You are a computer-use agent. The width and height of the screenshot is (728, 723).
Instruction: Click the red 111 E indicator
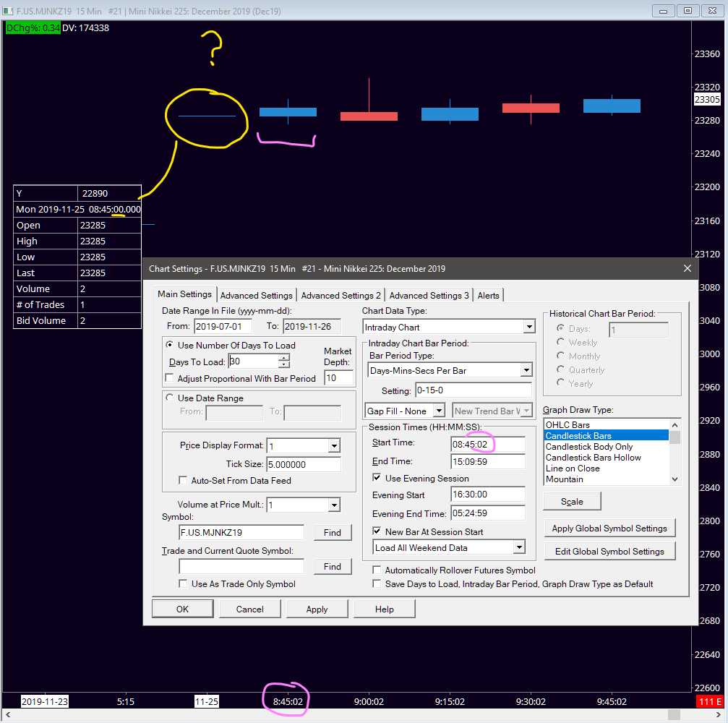click(x=710, y=701)
